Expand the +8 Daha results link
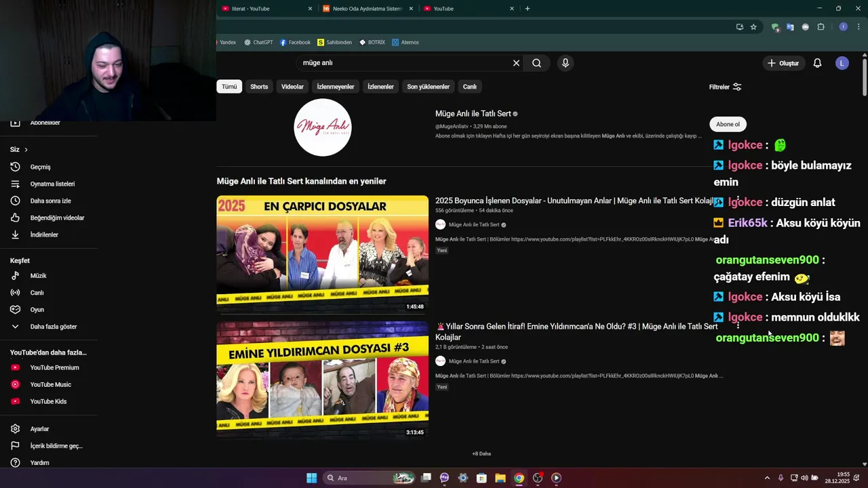 click(x=481, y=453)
